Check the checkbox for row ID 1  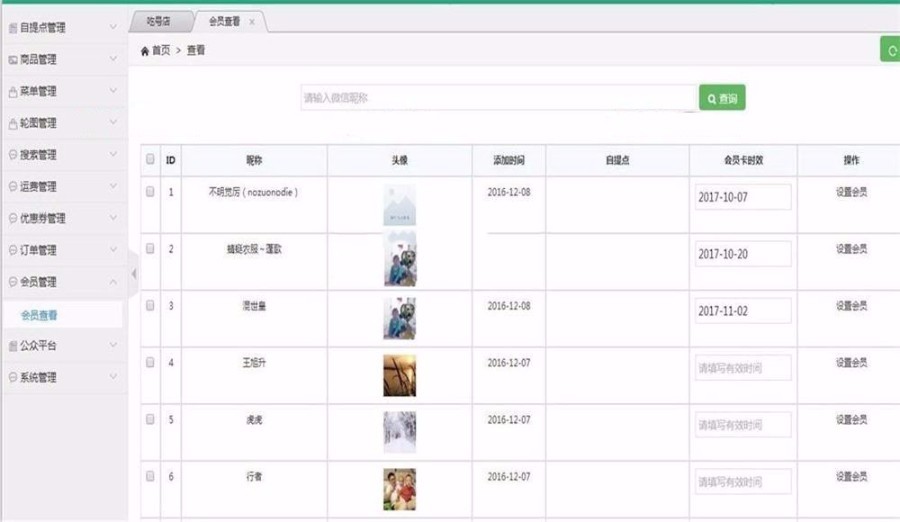150,191
